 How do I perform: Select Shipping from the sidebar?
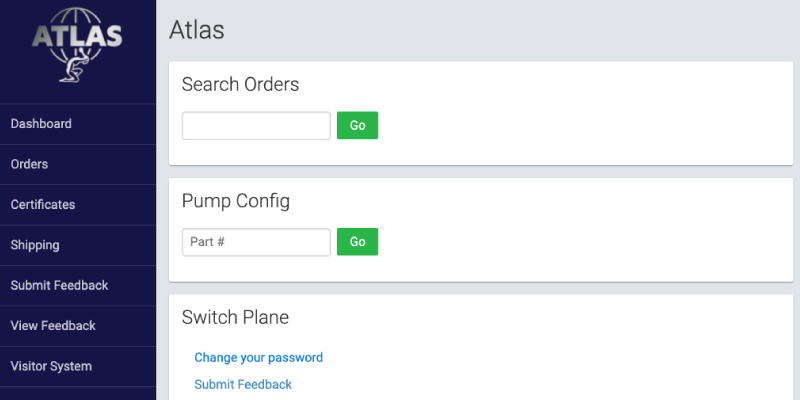pos(78,245)
